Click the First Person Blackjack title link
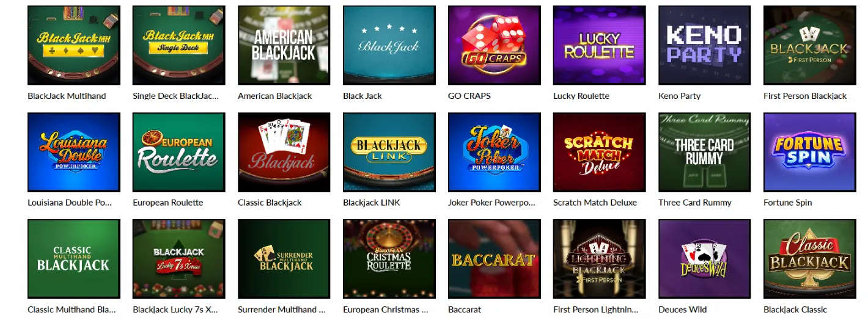This screenshot has height=318, width=868. click(x=805, y=96)
